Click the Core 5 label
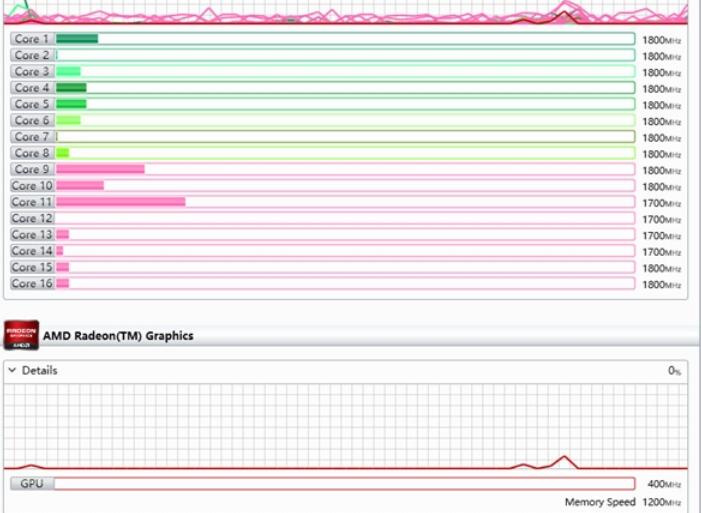This screenshot has height=513, width=701. [32, 104]
